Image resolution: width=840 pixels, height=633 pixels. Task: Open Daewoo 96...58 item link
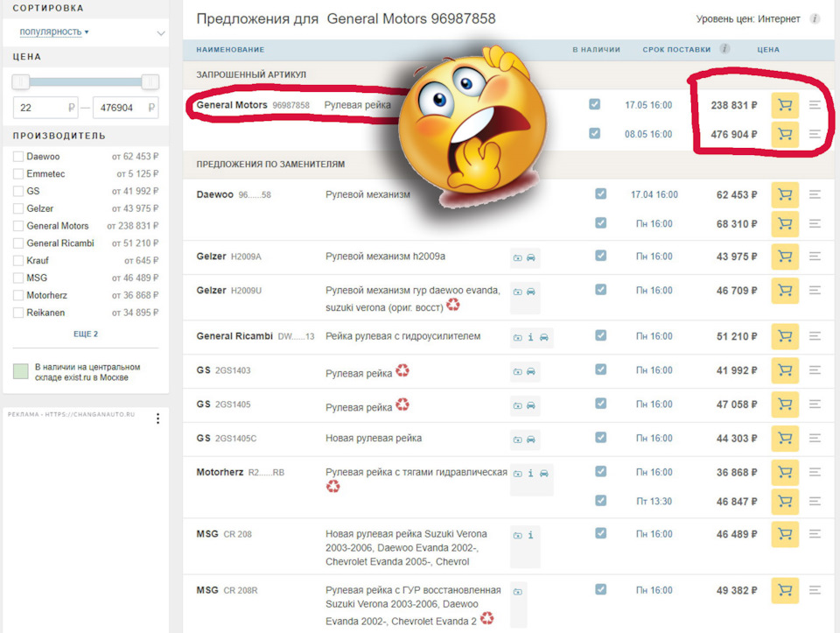tap(234, 194)
